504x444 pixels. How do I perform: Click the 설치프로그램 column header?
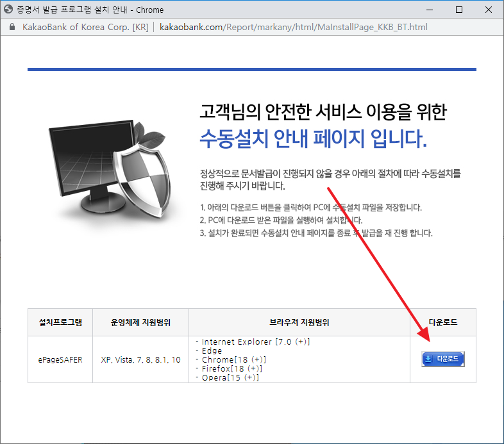tap(60, 322)
